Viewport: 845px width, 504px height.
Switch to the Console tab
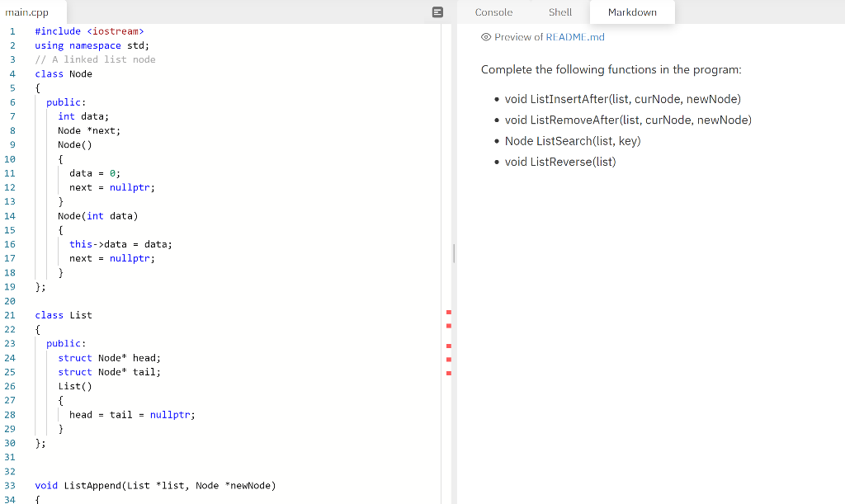point(493,12)
